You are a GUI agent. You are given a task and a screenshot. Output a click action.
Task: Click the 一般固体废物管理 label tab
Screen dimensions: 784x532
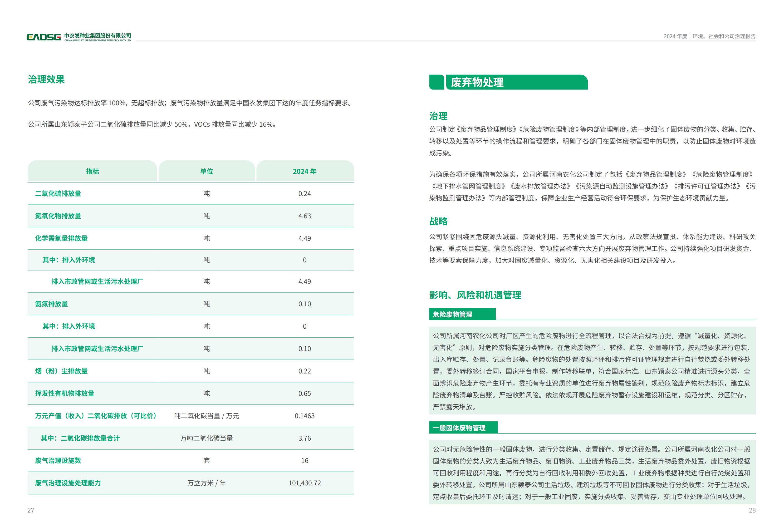click(463, 428)
